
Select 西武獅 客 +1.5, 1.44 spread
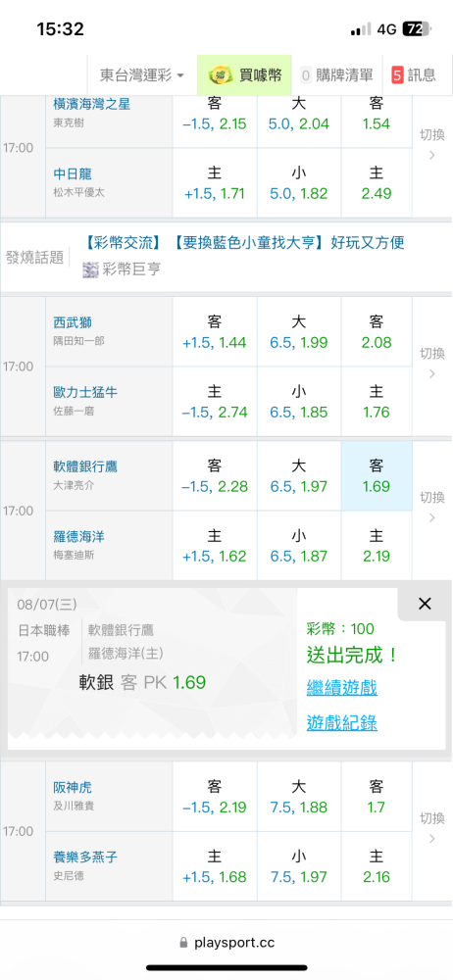pyautogui.click(x=215, y=332)
